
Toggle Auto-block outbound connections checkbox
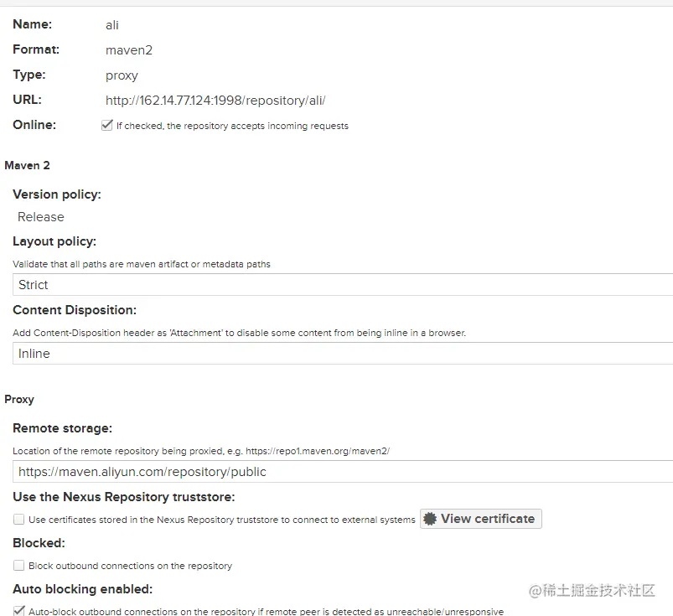point(19,611)
